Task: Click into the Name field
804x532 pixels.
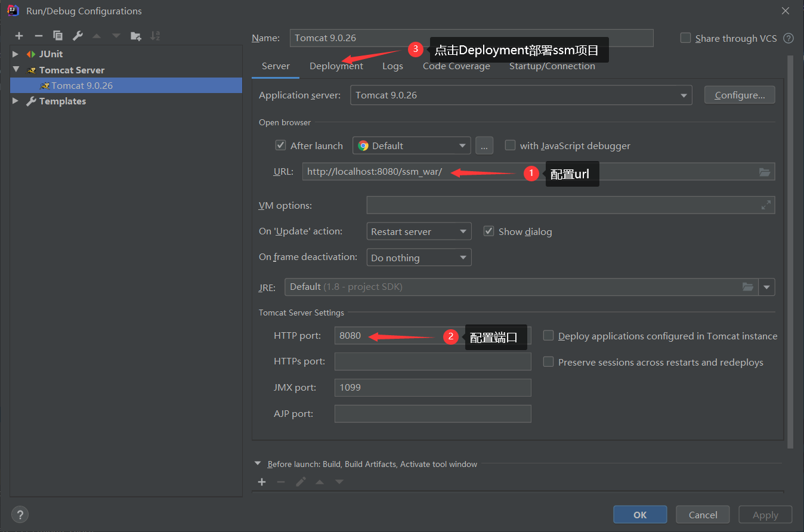Action: [x=471, y=38]
